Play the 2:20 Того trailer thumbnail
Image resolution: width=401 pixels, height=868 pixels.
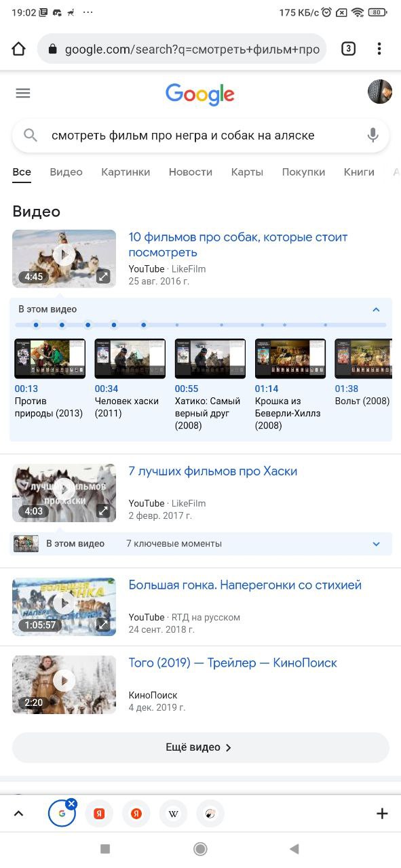pyautogui.click(x=64, y=684)
